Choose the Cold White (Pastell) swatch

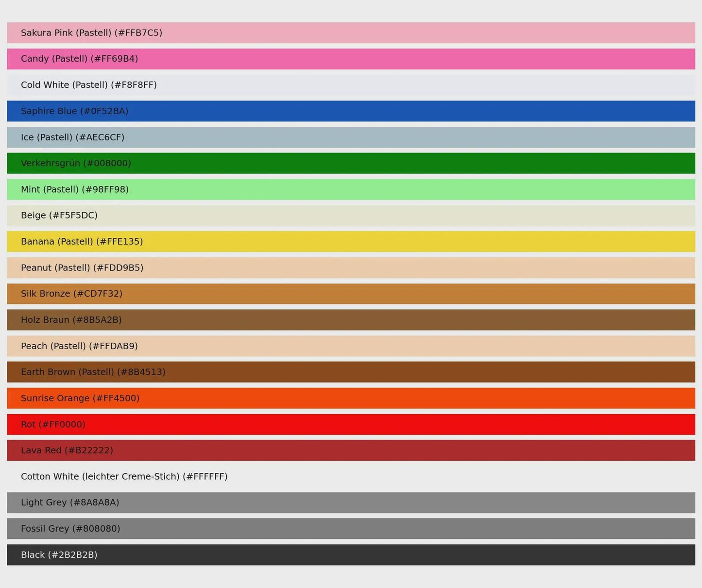[x=351, y=85]
